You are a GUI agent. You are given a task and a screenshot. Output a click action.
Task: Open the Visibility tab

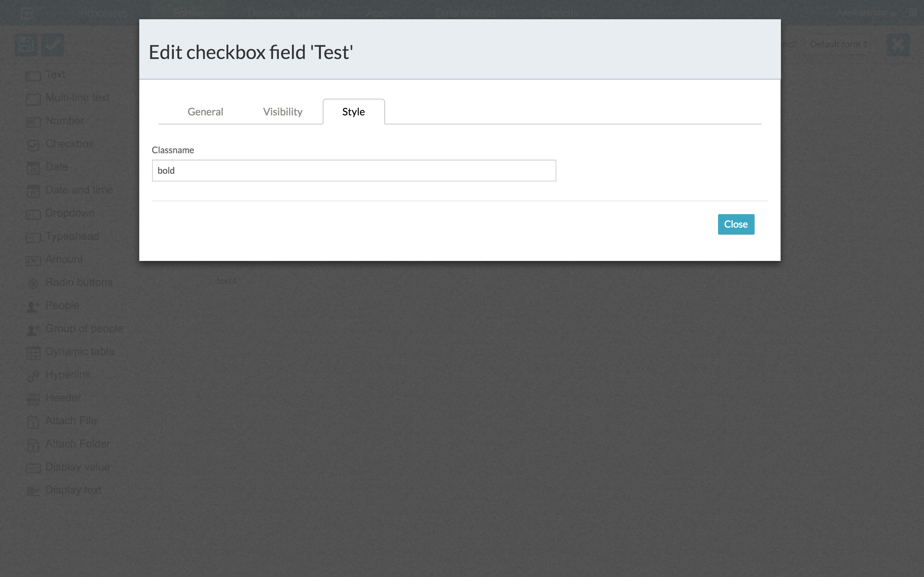click(283, 112)
